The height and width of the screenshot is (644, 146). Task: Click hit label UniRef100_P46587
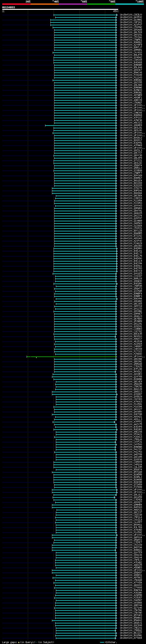pos(131,600)
